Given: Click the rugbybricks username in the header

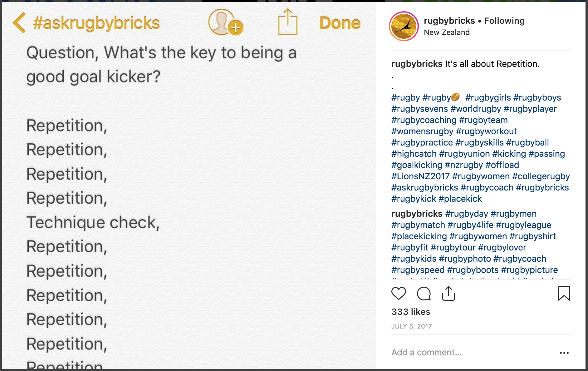Looking at the screenshot, I should 449,21.
